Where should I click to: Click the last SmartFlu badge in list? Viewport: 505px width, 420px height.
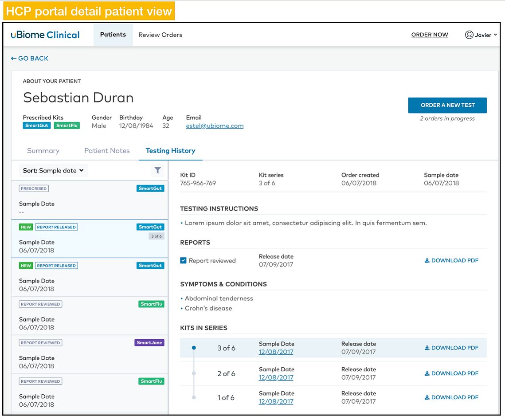(x=151, y=381)
